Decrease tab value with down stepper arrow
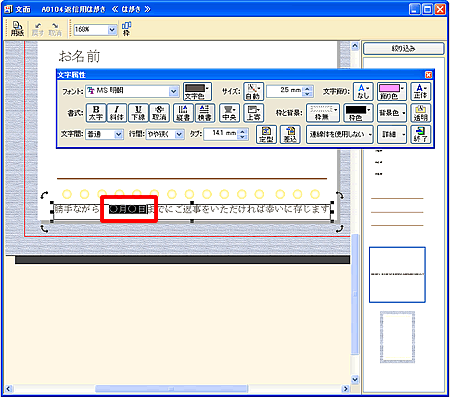Viewport: 450px width, 397px height. pos(243,137)
